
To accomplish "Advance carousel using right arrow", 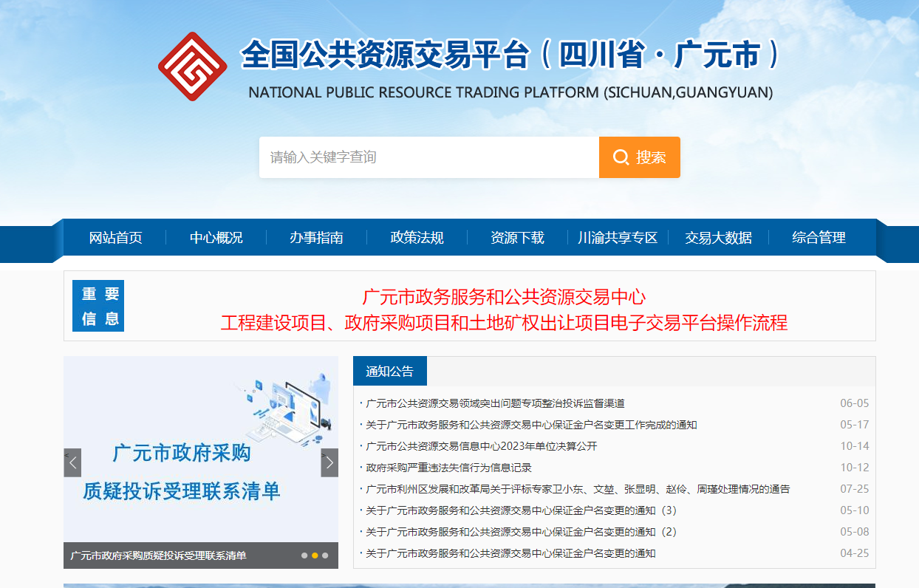I will 329,462.
